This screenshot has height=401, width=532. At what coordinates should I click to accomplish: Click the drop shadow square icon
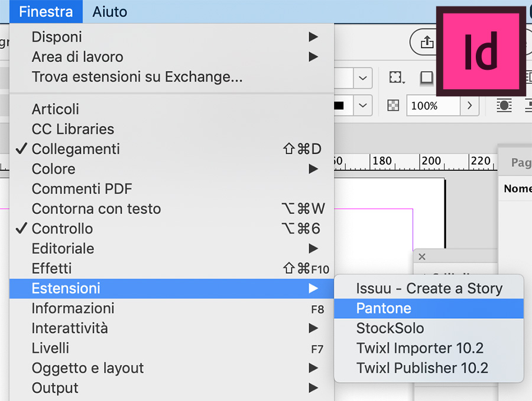click(x=426, y=77)
